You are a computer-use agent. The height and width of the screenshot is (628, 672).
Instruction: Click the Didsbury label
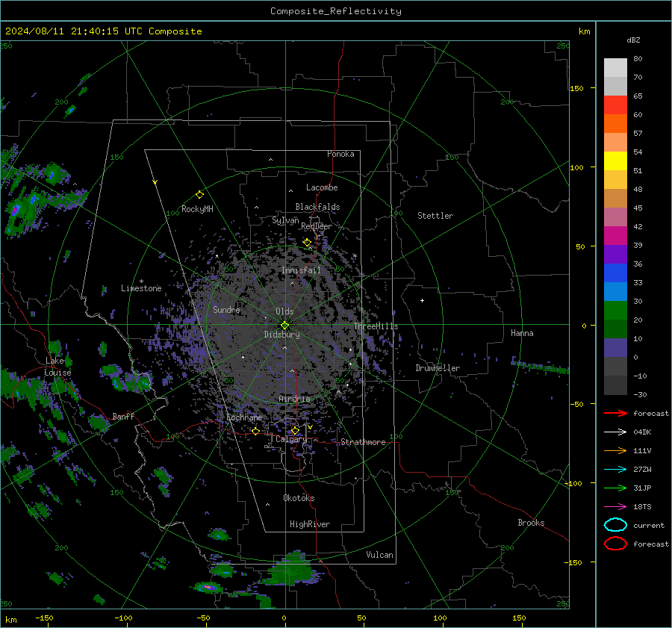281,335
